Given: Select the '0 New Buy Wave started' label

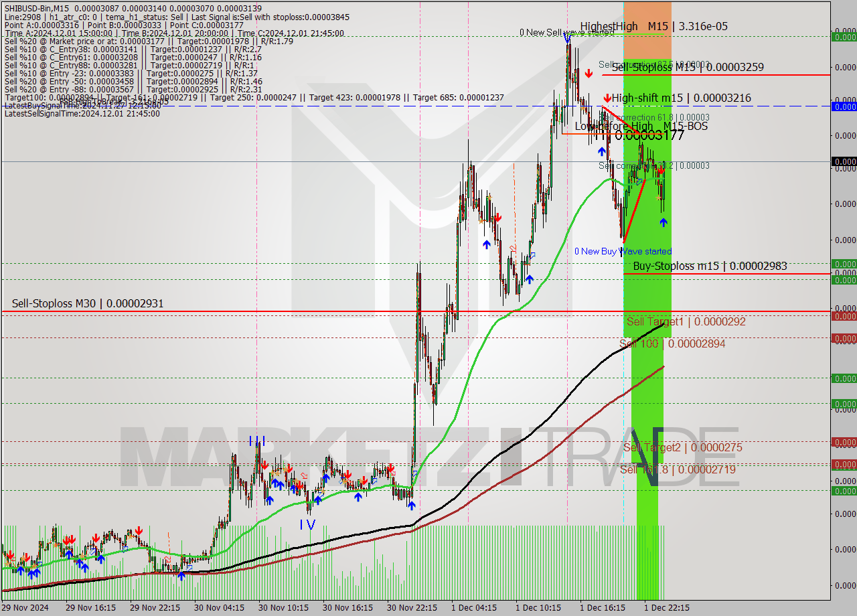Looking at the screenshot, I should (x=623, y=251).
